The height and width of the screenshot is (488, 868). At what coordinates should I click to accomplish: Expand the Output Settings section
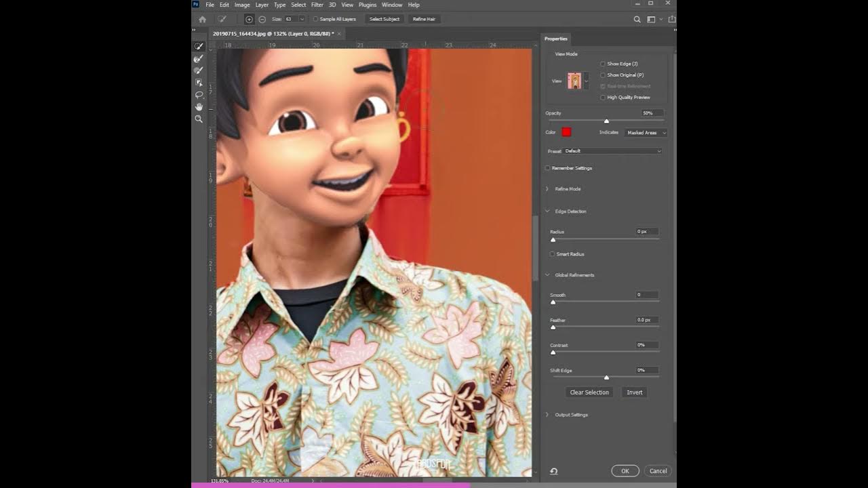(x=547, y=415)
